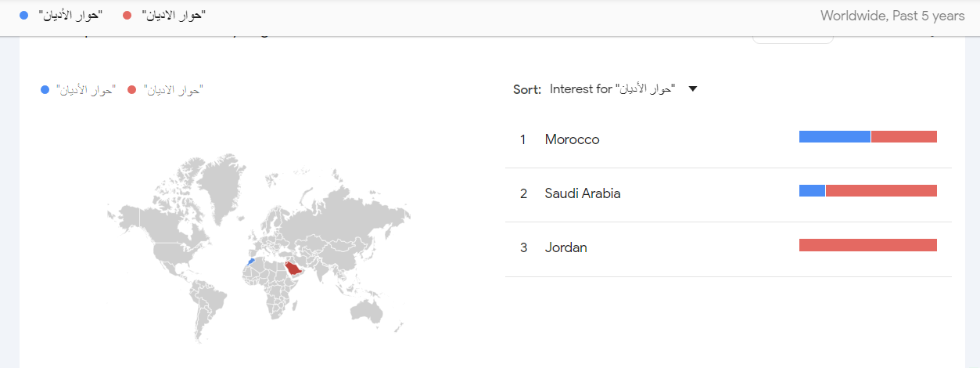Click the Sort 'Interest for' selector text
The width and height of the screenshot is (980, 368).
(612, 89)
